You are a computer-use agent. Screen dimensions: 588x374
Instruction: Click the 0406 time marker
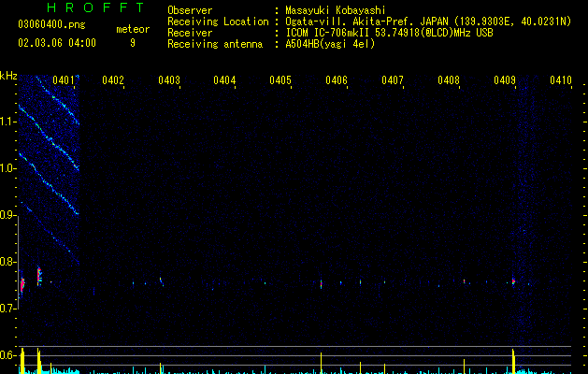point(337,80)
